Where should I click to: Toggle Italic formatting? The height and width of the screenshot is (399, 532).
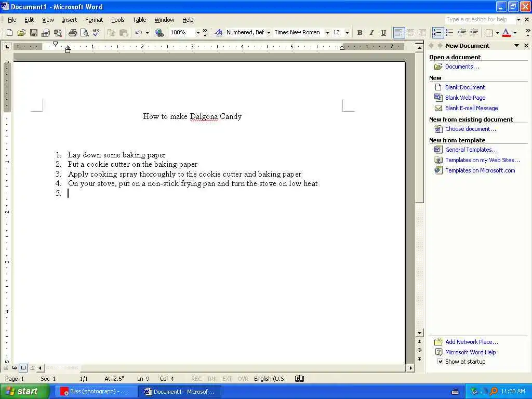[371, 33]
